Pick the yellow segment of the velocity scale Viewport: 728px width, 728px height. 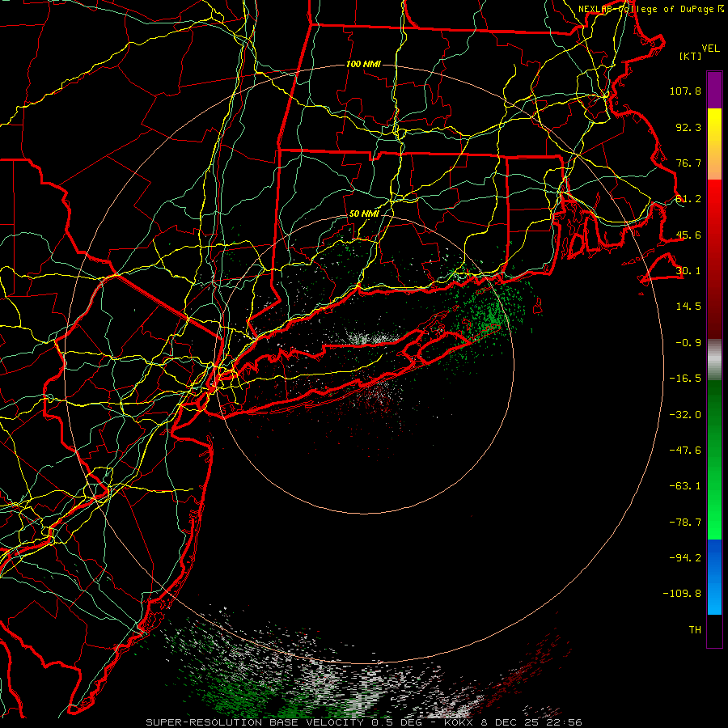click(714, 144)
